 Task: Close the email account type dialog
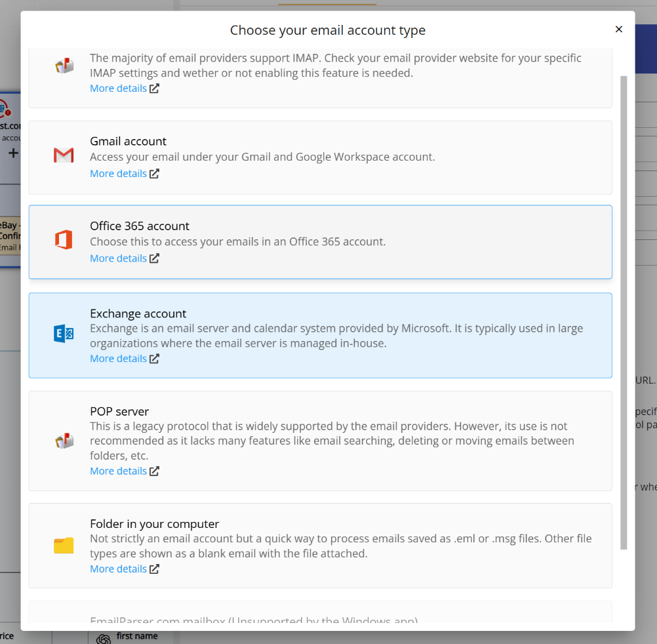pyautogui.click(x=618, y=29)
